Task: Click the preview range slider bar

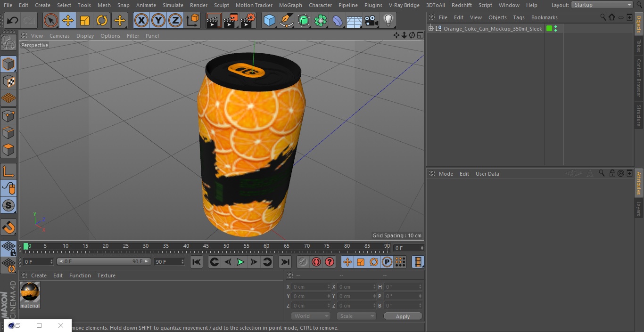Action: tap(104, 261)
